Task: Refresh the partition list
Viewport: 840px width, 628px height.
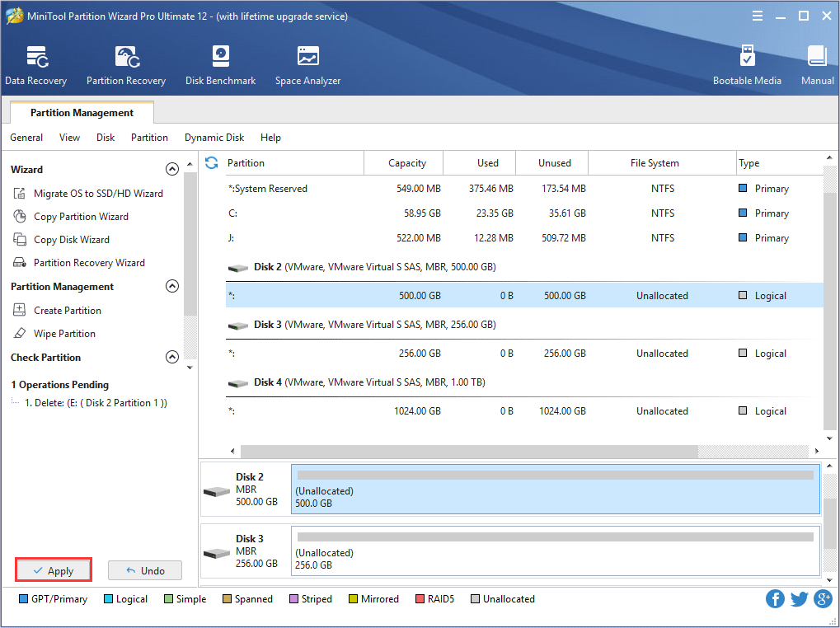Action: pos(212,163)
